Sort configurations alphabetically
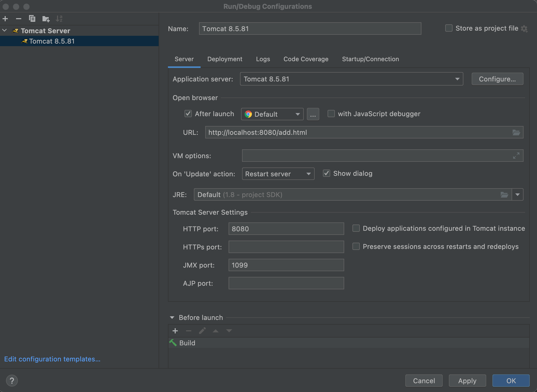Screen dimensions: 537x392 coord(59,19)
